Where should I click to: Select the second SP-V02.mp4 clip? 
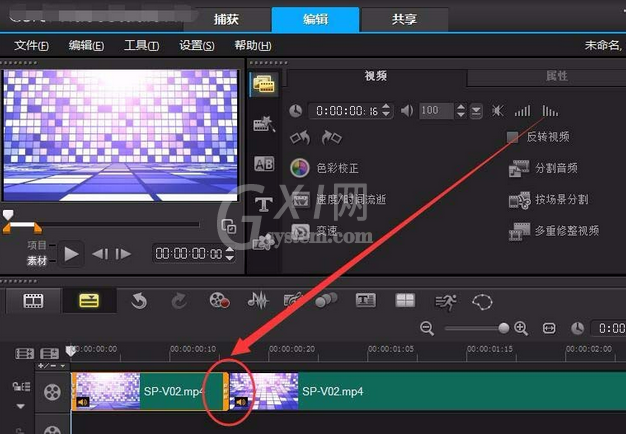428,391
